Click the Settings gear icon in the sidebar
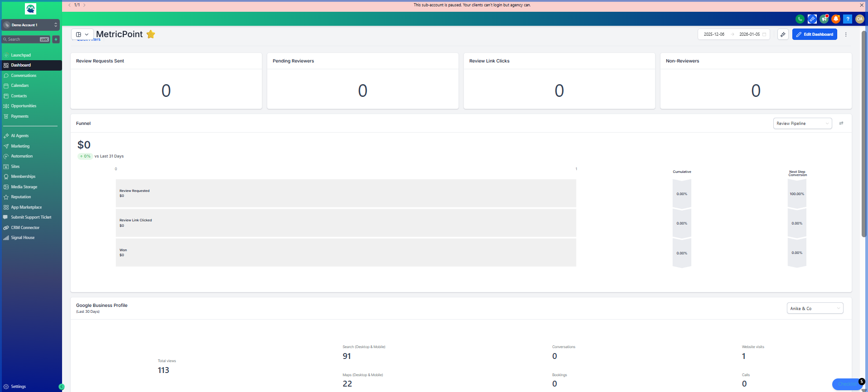The image size is (868, 392). (x=6, y=387)
